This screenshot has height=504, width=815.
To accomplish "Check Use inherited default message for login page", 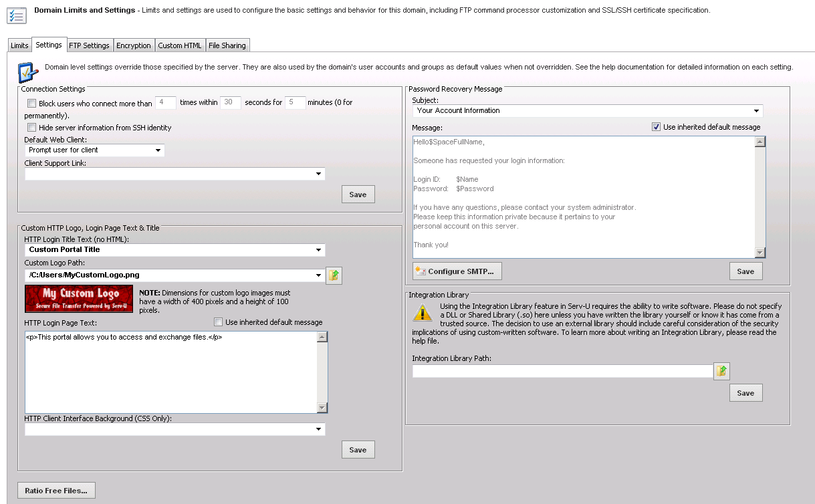I will pos(217,322).
